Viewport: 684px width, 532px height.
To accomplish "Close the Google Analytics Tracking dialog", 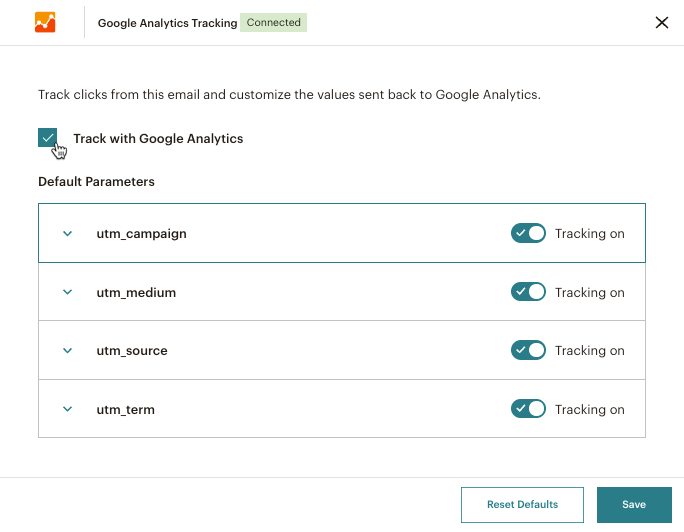I will pyautogui.click(x=661, y=23).
